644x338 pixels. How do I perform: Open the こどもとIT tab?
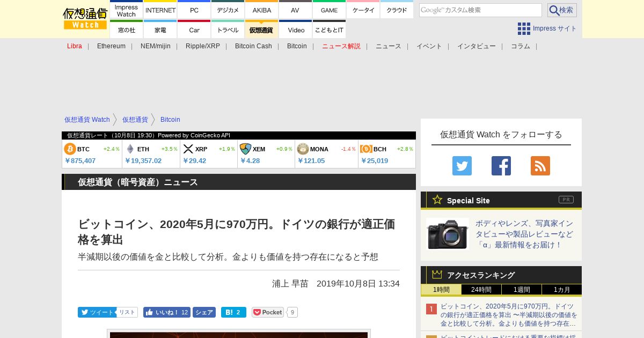click(329, 30)
